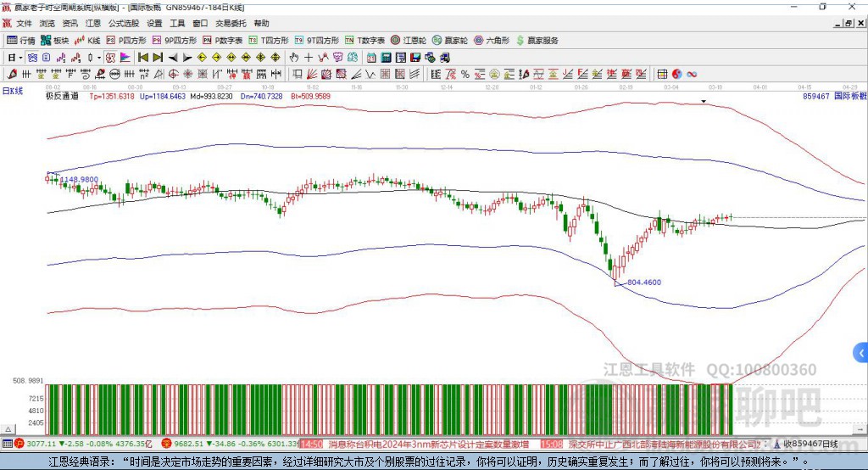Select the Gann fan lines icon
This screenshot has height=470, width=868.
pyautogui.click(x=312, y=74)
